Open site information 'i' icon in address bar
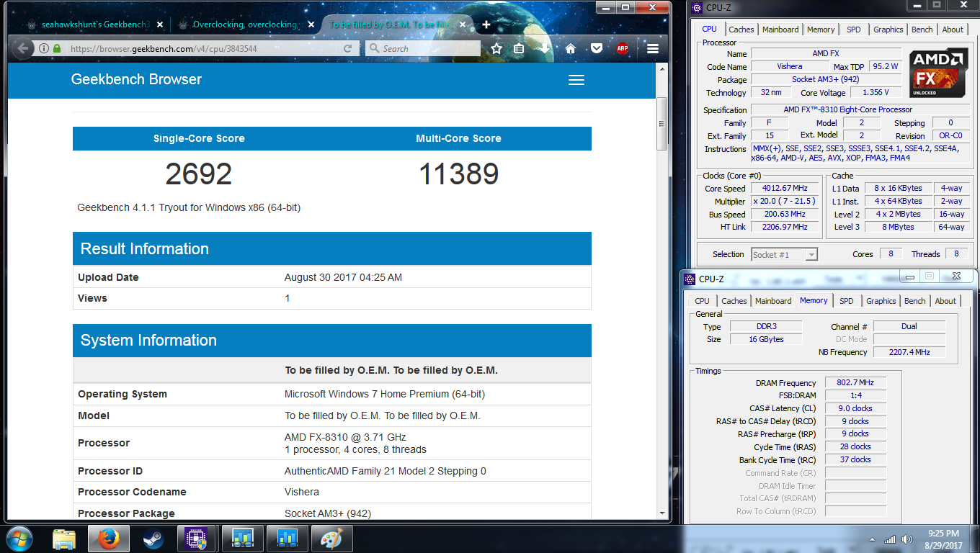This screenshot has width=980, height=553. tap(44, 48)
